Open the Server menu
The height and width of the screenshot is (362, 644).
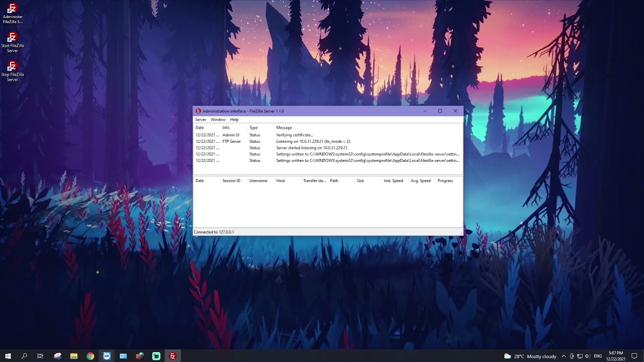pos(201,120)
